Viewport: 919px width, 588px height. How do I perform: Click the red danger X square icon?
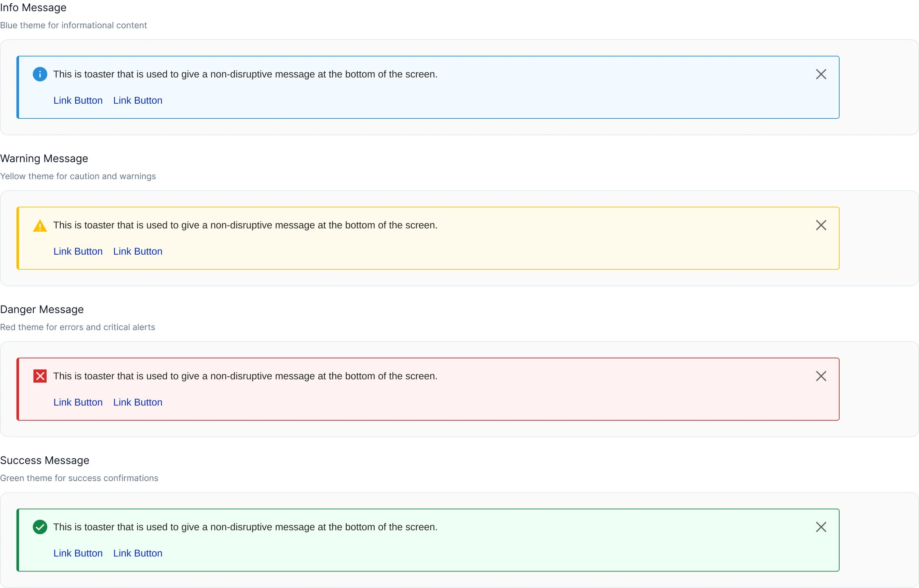point(40,376)
